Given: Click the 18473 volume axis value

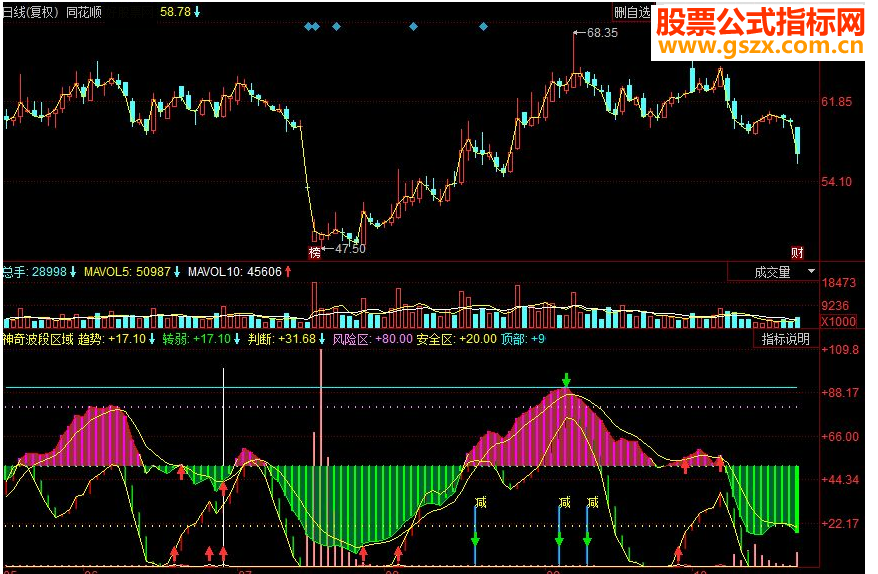Looking at the screenshot, I should coord(838,283).
